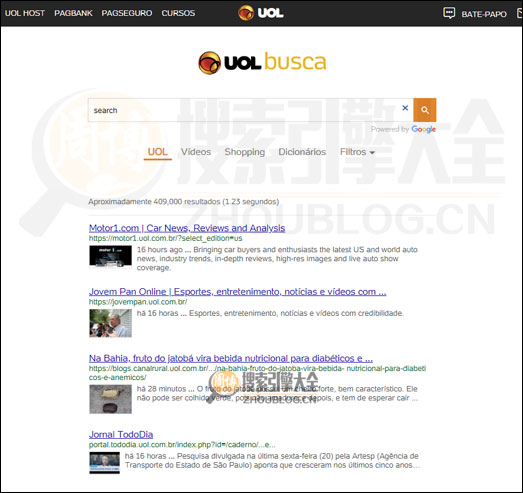Image resolution: width=523 pixels, height=493 pixels.
Task: Click the 'Aproximadamente 409,000 resultados' text
Action: click(184, 202)
